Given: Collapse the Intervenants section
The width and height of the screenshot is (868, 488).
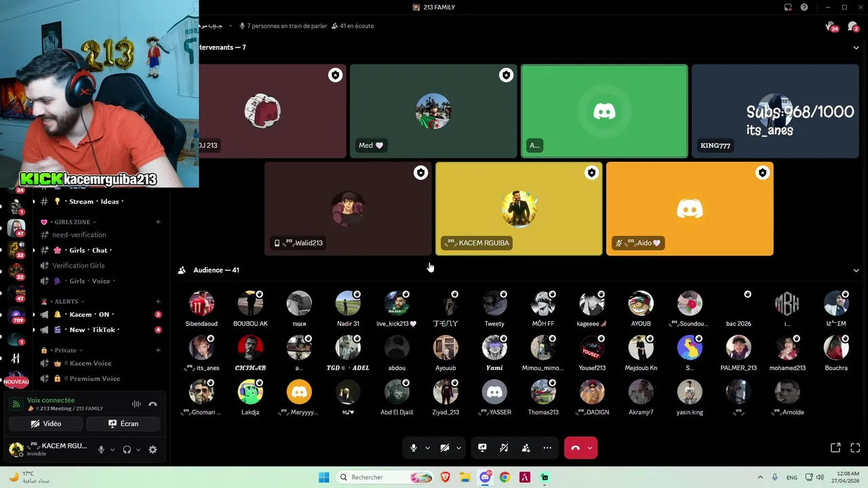Looking at the screenshot, I should (x=856, y=47).
